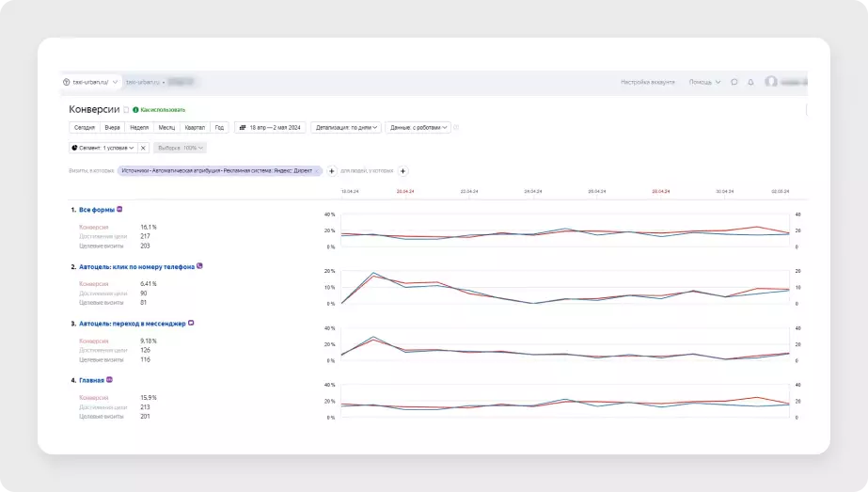Click the 28.04.24 date on the chart axis

pyautogui.click(x=660, y=191)
